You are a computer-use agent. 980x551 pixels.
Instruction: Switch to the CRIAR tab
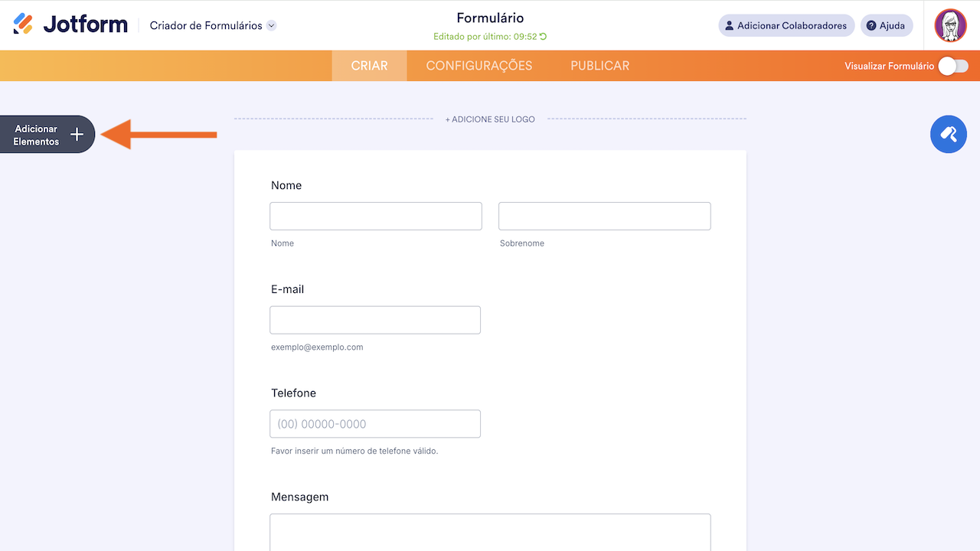coord(369,66)
